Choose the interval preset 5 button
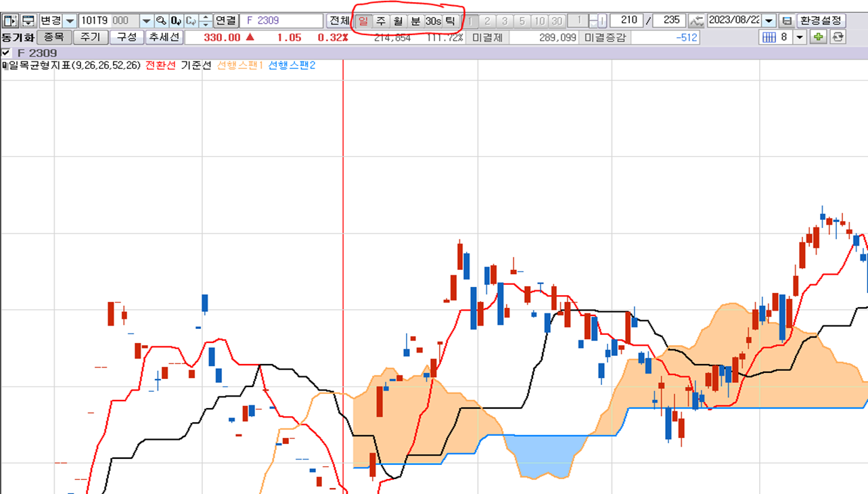 tap(522, 21)
